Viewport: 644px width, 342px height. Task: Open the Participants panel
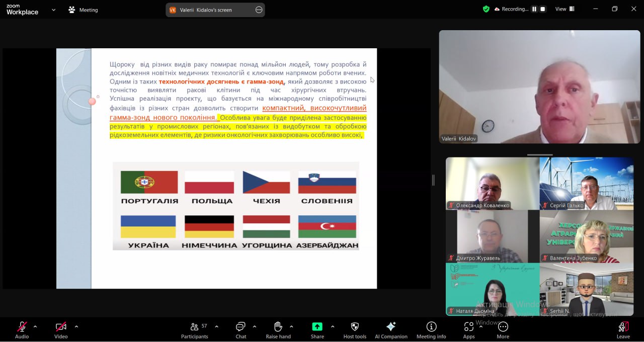[x=194, y=330]
